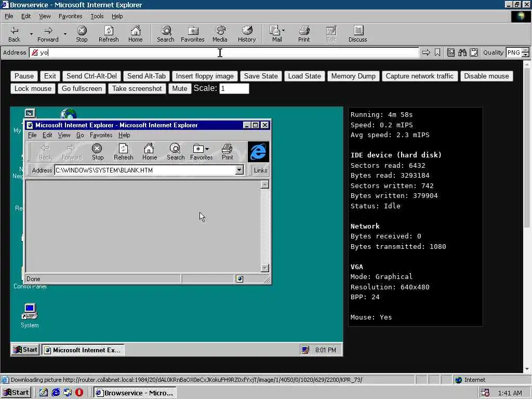The height and width of the screenshot is (399, 532).
Task: Open the Forward button history dropdown arrow
Action: pos(65,34)
